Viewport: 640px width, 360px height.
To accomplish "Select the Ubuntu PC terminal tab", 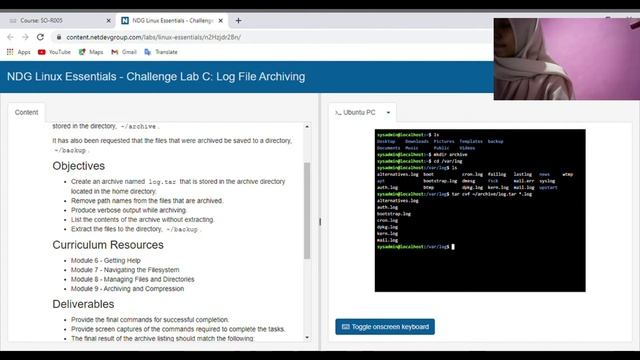I will pyautogui.click(x=356, y=112).
